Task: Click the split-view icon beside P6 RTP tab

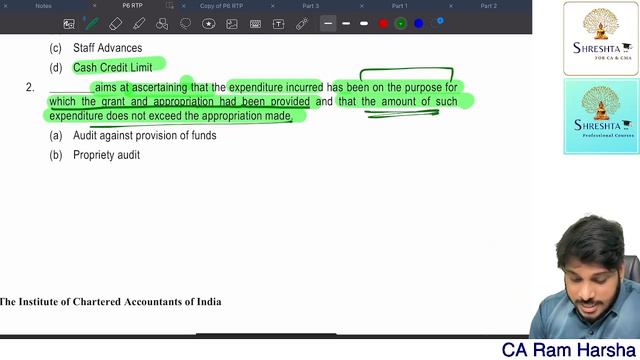Action: coord(170,6)
